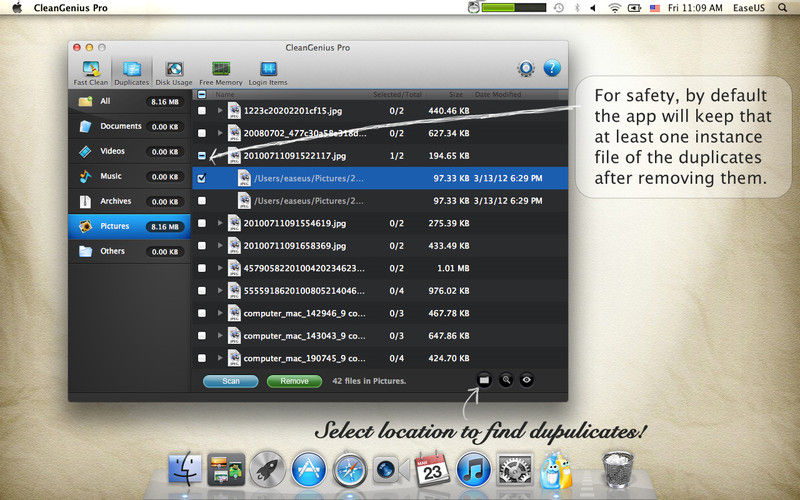Click the eye preview icon
Screen dimensions: 800x500
(527, 380)
